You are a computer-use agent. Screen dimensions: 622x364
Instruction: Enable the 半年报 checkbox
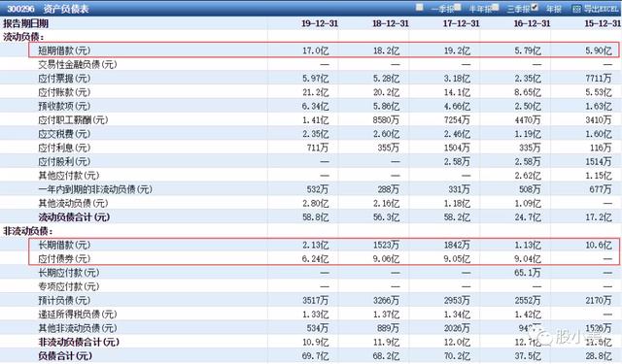point(458,7)
